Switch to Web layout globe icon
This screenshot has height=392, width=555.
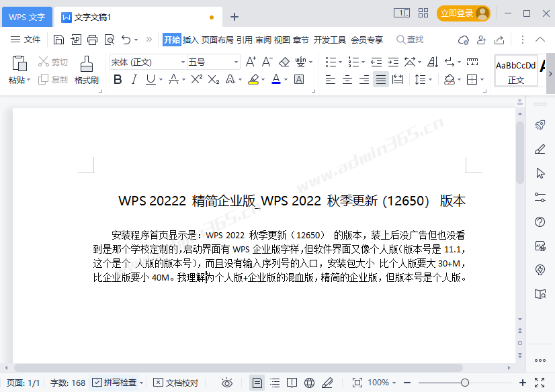click(309, 383)
